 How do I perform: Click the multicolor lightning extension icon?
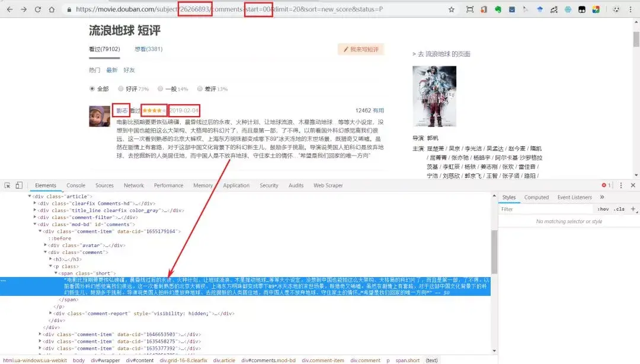tap(596, 9)
